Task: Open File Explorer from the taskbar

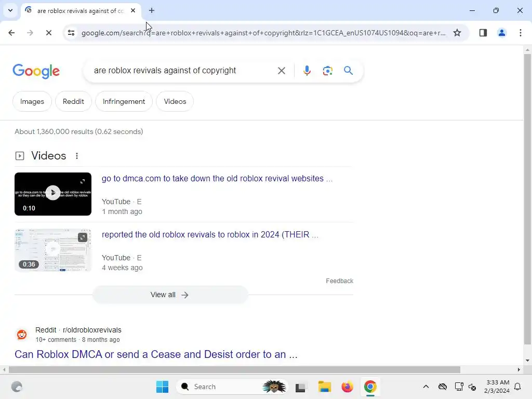Action: coord(324,387)
